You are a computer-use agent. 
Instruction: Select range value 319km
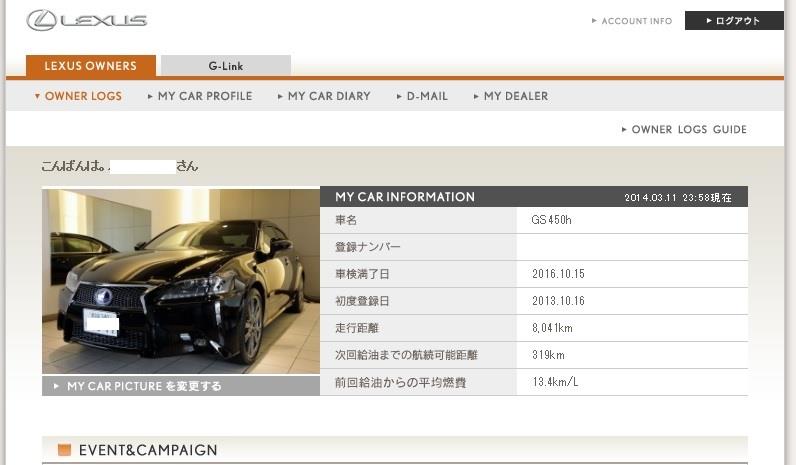pos(548,355)
